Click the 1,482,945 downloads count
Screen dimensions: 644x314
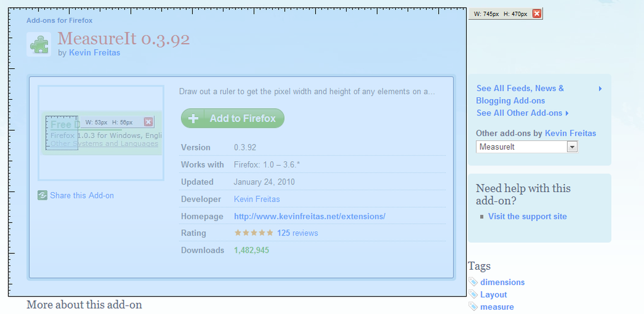pos(251,250)
